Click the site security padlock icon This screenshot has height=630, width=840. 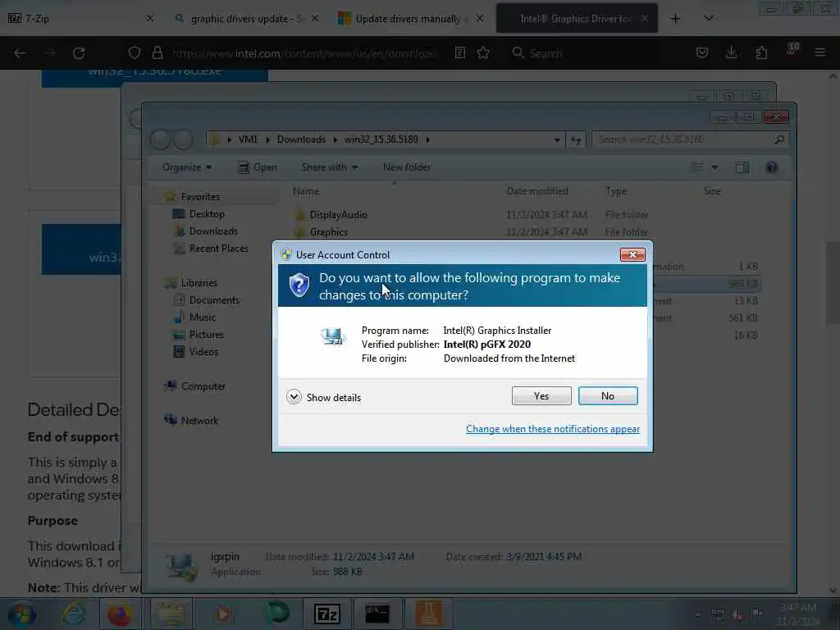coord(157,52)
